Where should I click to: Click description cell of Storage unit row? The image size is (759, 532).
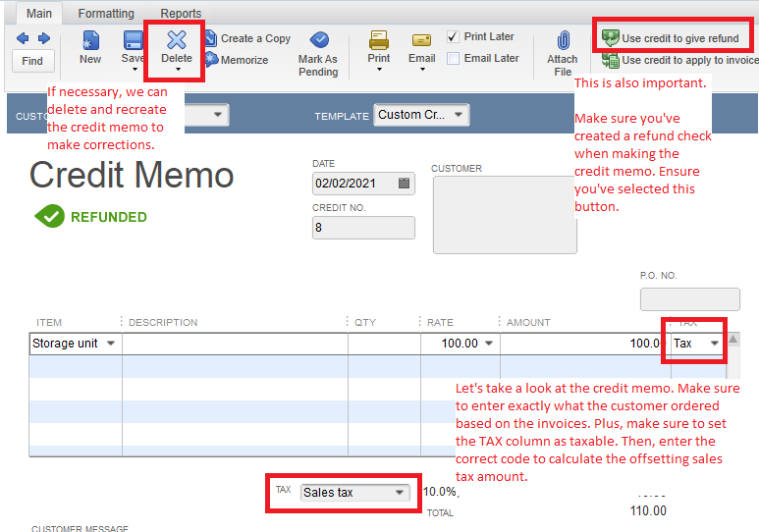click(235, 344)
